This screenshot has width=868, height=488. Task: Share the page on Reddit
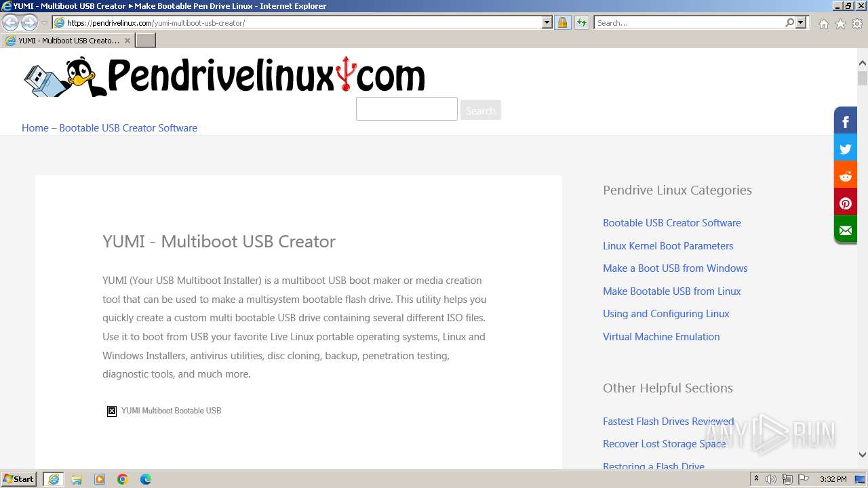tap(846, 176)
